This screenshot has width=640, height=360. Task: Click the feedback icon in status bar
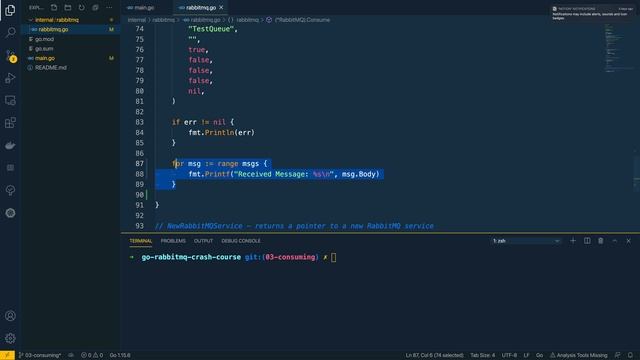(618, 355)
